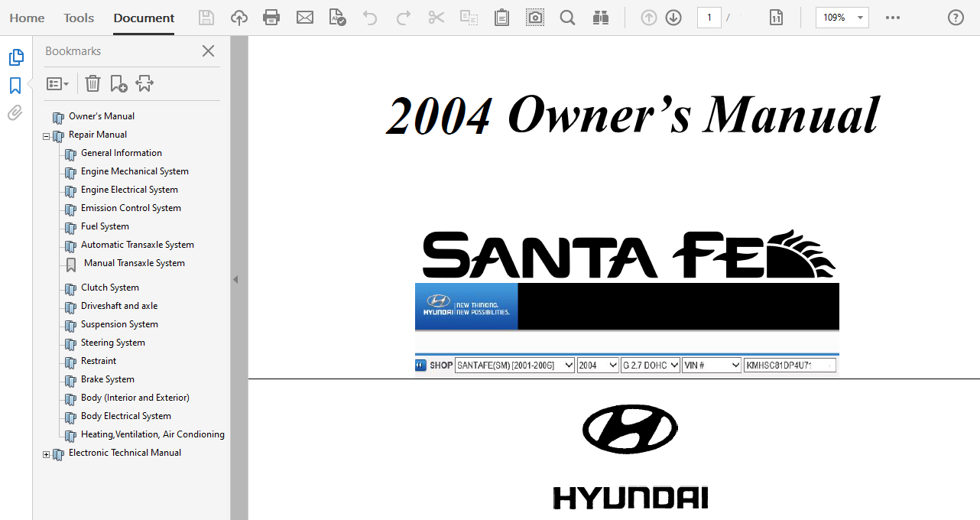Screen dimensions: 980x520
Task: Delete selected bookmark with trash icon
Action: point(92,83)
